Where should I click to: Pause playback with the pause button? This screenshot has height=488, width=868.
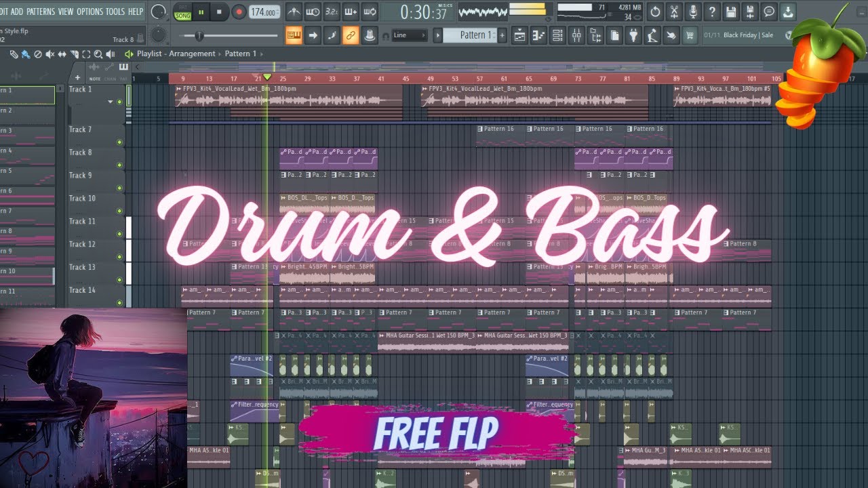click(x=201, y=12)
